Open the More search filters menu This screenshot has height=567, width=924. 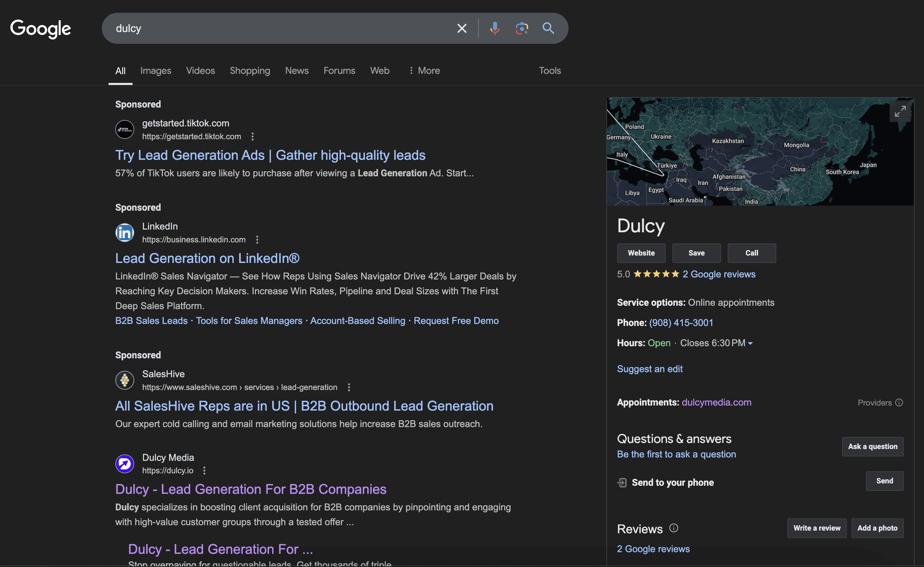424,70
